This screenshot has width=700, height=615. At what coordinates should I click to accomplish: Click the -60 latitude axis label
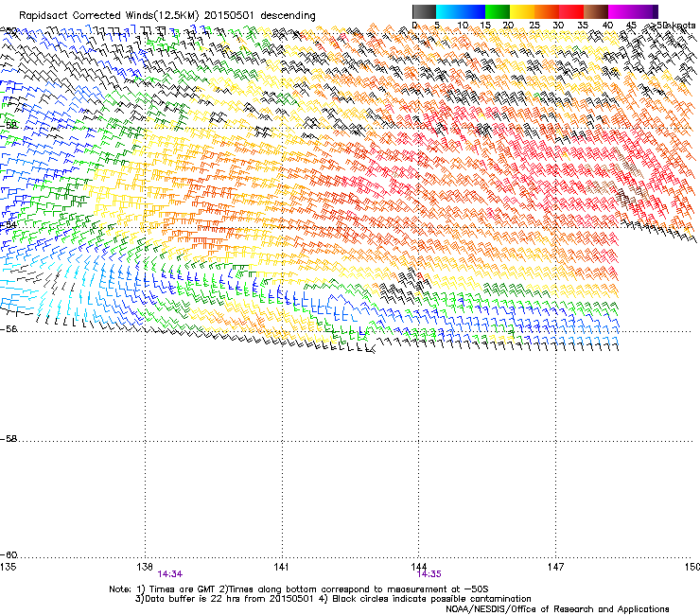point(9,555)
